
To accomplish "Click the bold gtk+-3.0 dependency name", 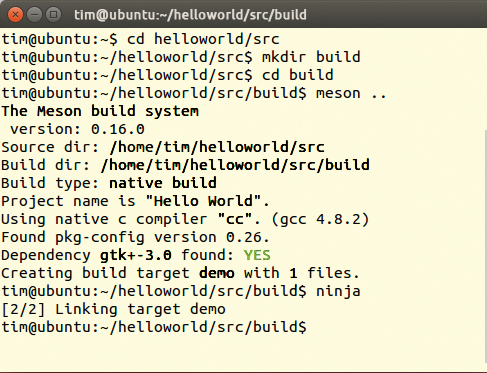I will click(x=136, y=255).
